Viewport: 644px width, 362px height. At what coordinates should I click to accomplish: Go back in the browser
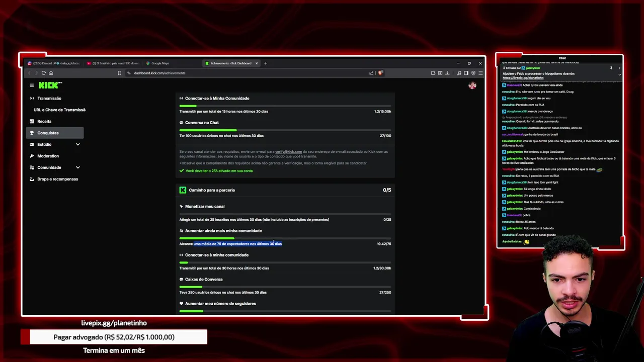pyautogui.click(x=29, y=73)
